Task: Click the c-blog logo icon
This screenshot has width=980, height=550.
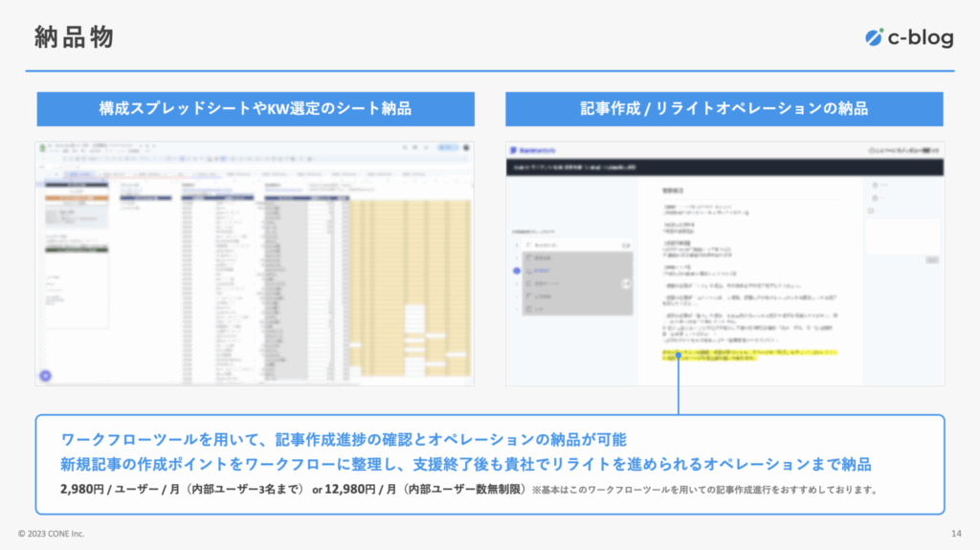Action: tap(875, 37)
